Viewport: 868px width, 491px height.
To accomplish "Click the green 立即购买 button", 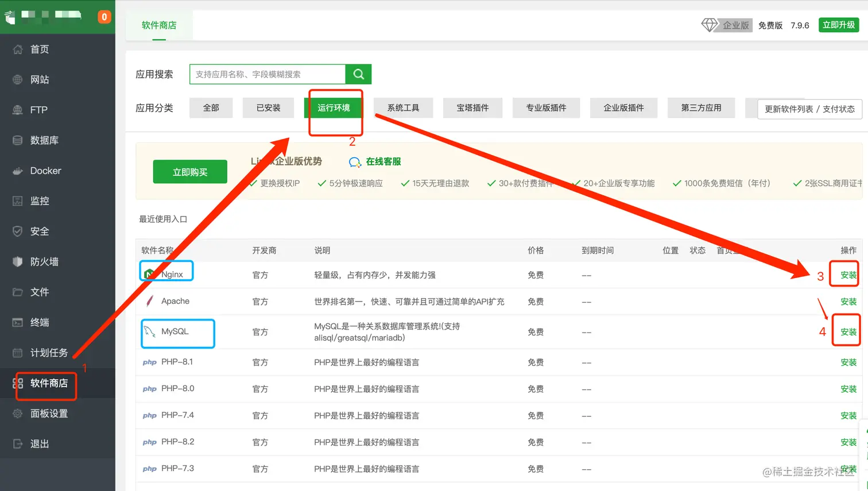I will [190, 172].
